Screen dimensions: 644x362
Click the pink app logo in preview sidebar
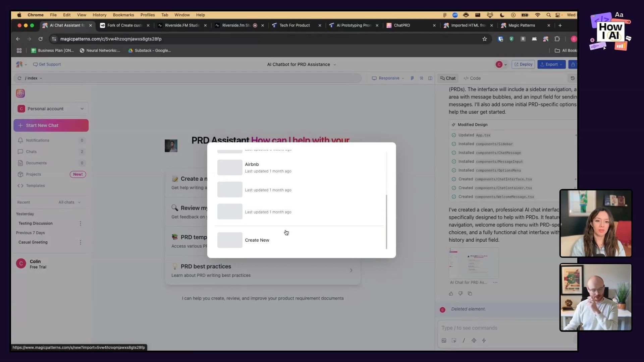[x=20, y=93]
